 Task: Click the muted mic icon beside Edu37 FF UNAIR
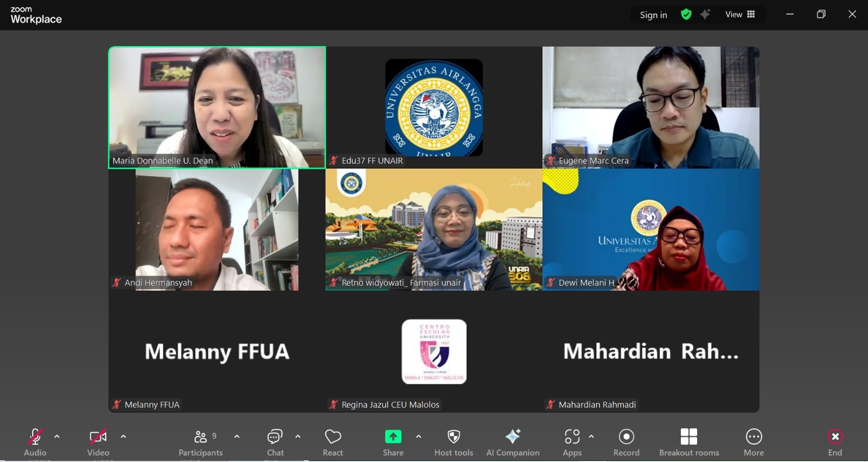click(334, 161)
